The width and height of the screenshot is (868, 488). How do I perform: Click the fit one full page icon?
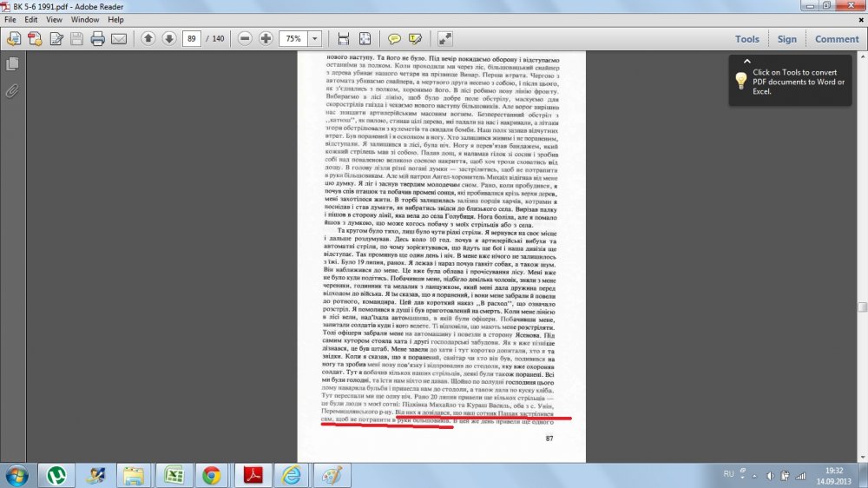365,39
